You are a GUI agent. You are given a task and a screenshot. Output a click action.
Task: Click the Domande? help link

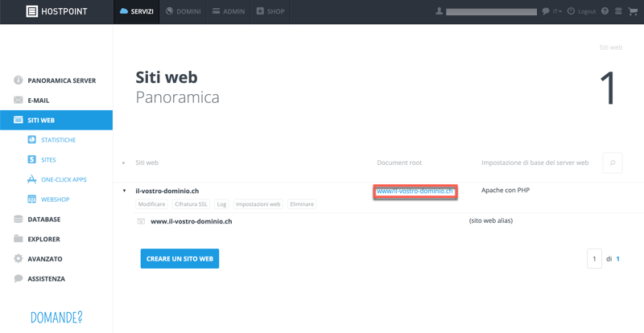pyautogui.click(x=56, y=318)
